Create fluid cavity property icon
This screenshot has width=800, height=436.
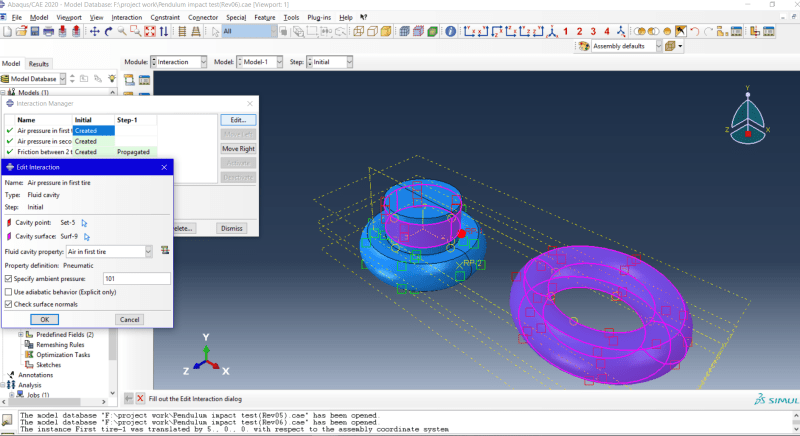165,250
